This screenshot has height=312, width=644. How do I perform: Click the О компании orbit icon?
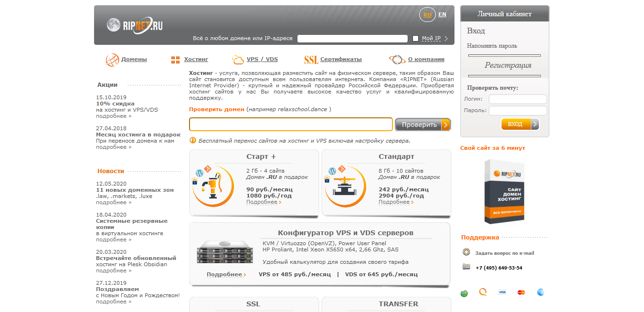point(397,60)
